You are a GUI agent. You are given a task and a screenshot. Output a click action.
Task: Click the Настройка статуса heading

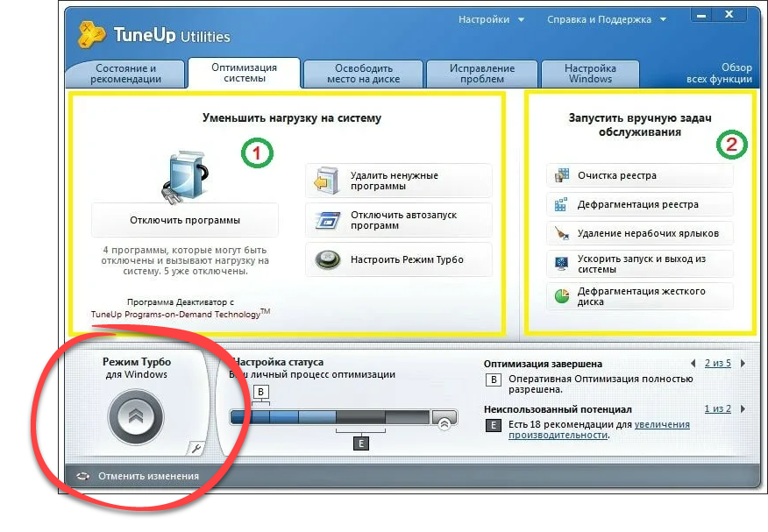(278, 362)
